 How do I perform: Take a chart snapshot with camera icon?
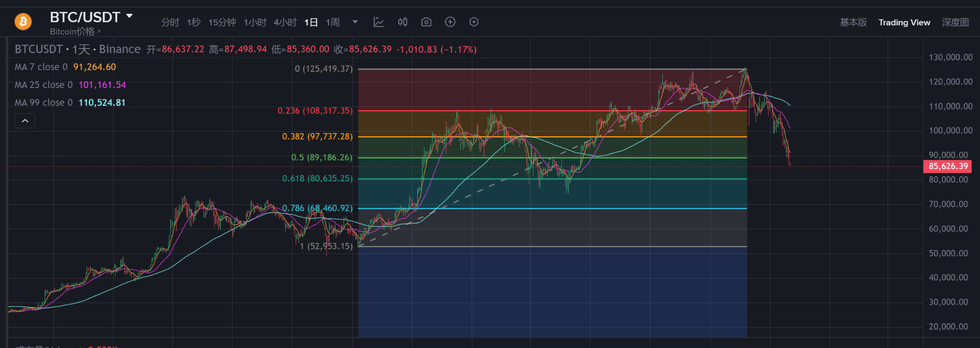point(426,22)
